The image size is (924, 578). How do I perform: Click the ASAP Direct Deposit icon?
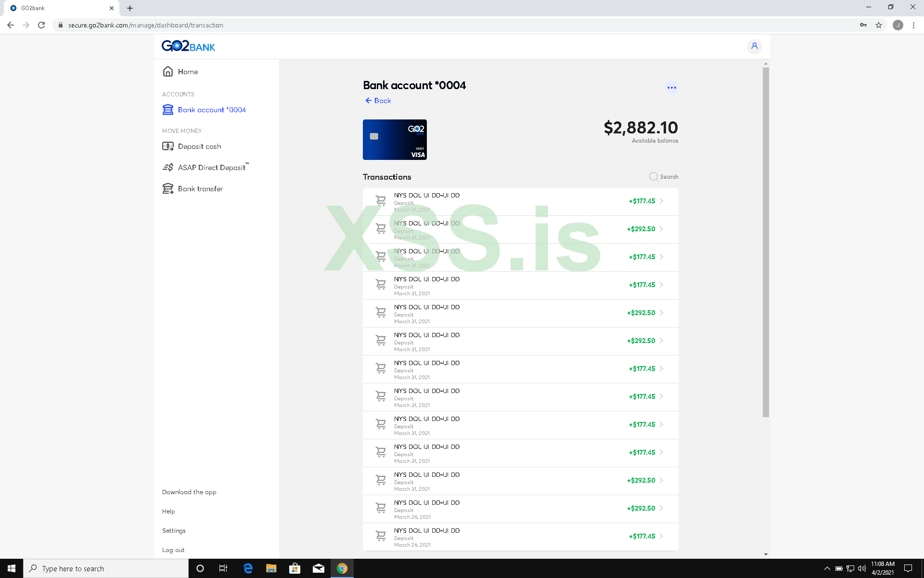167,168
